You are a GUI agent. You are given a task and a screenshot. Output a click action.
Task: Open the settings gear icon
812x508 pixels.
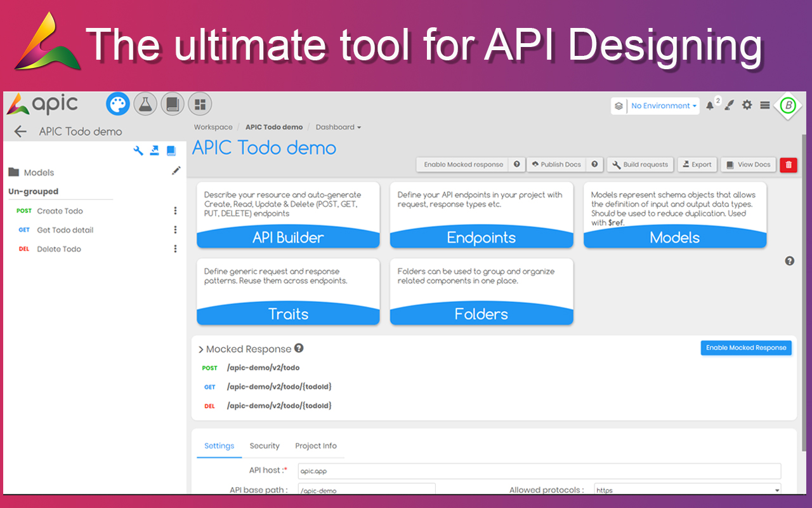(x=747, y=105)
